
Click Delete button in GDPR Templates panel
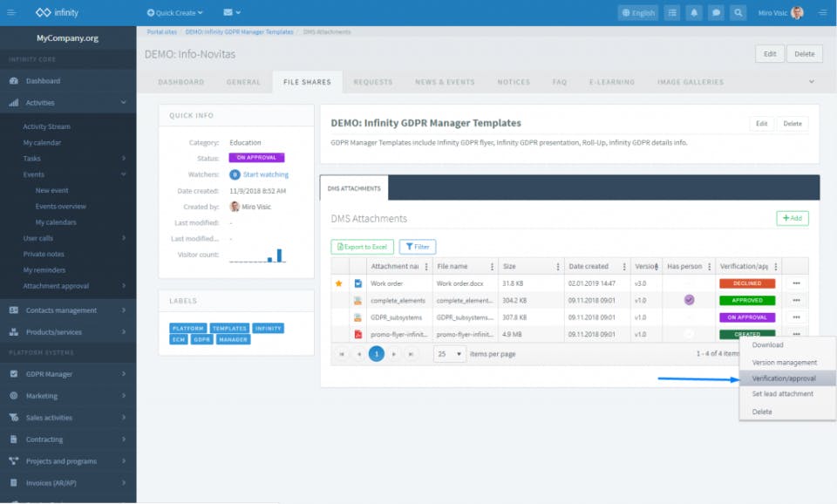(x=793, y=124)
